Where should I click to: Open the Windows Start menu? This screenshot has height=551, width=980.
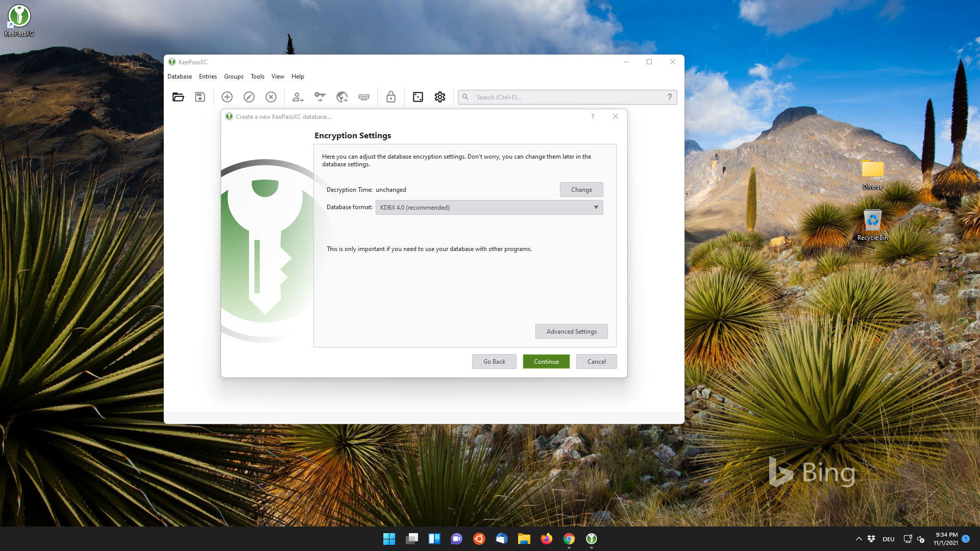[x=389, y=539]
